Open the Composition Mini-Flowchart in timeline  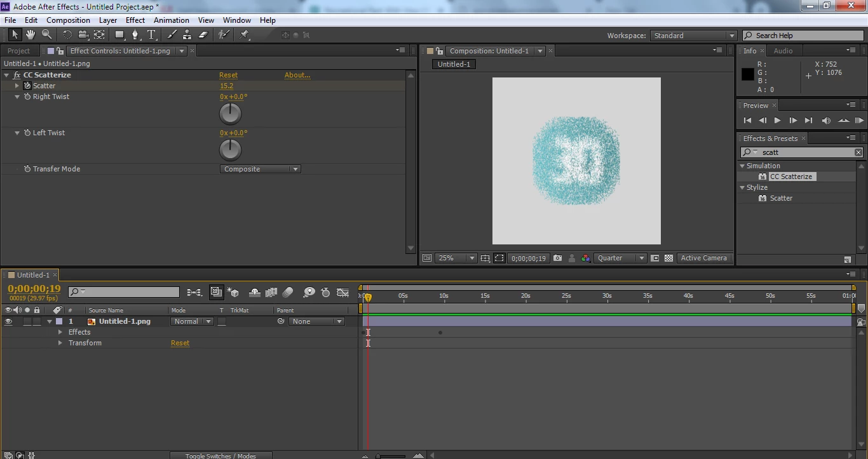[x=194, y=292]
